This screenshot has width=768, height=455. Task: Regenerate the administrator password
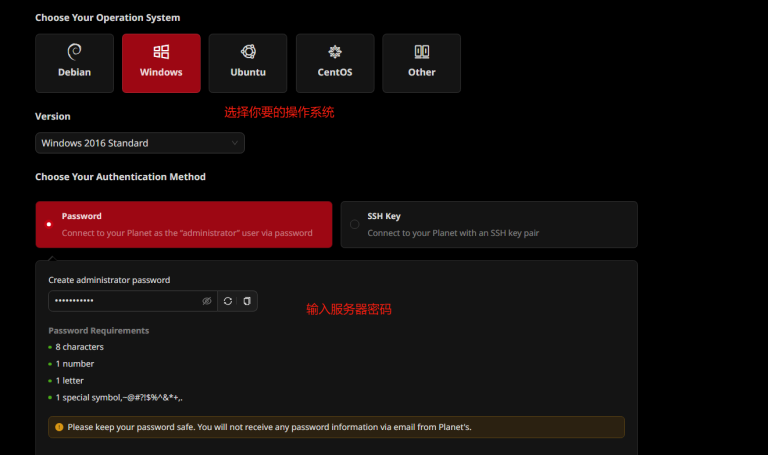point(228,301)
